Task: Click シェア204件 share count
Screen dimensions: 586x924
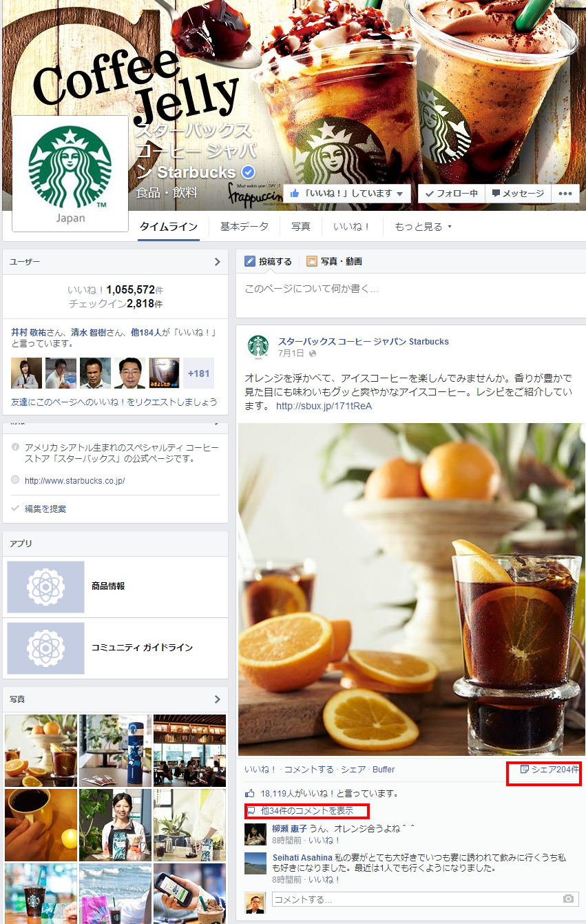Action: (550, 770)
